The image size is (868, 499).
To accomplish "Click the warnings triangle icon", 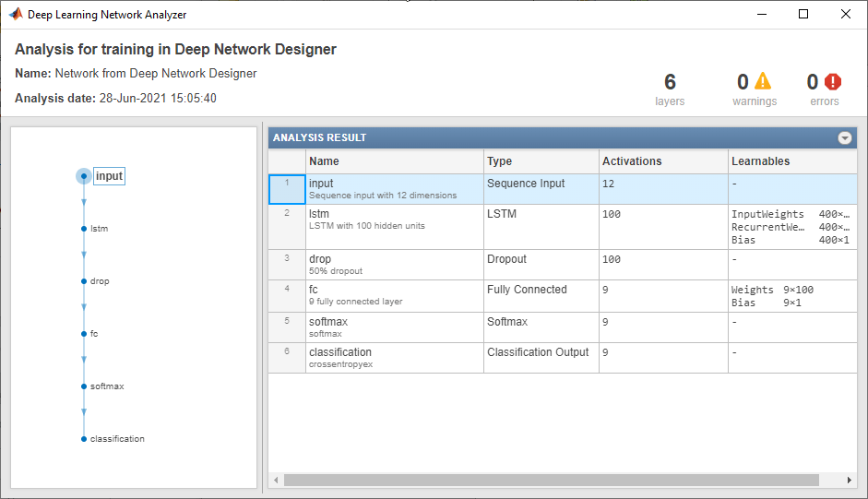I will tap(763, 82).
